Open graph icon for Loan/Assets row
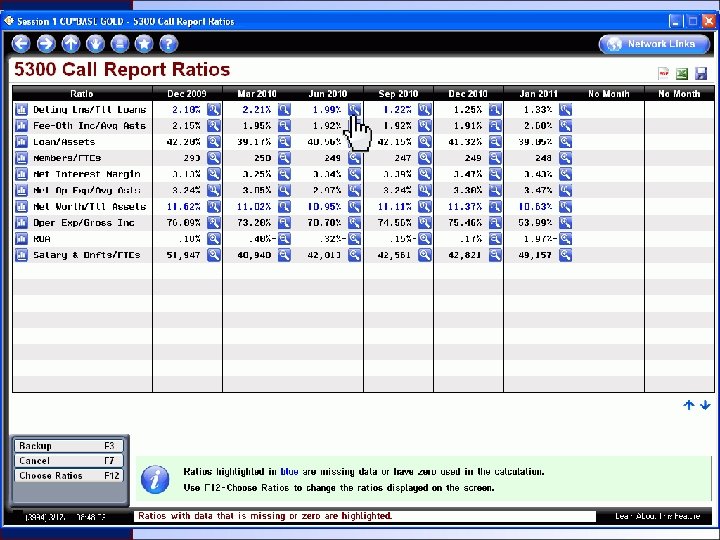This screenshot has height=540, width=720. pyautogui.click(x=21, y=142)
